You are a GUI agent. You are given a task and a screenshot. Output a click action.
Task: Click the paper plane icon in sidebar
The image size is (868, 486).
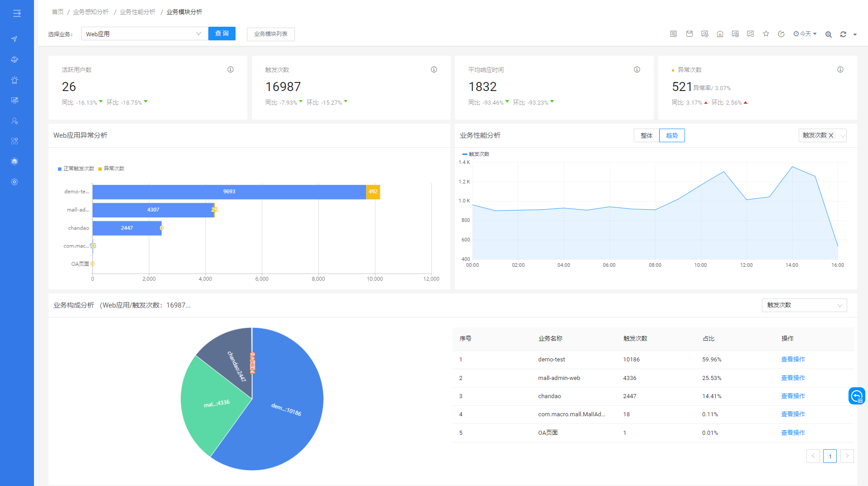pyautogui.click(x=14, y=39)
